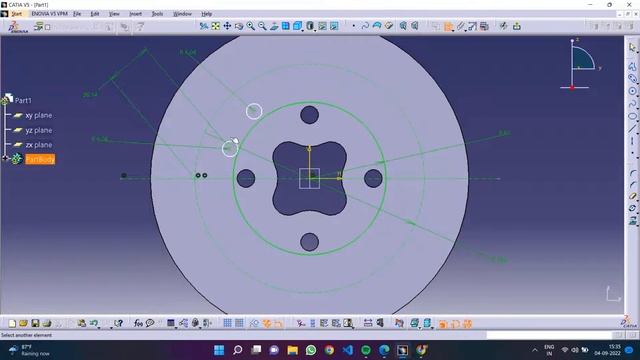Screen dimensions: 640x360
Task: Click the Swap Visible Space icon
Action: pos(334,27)
